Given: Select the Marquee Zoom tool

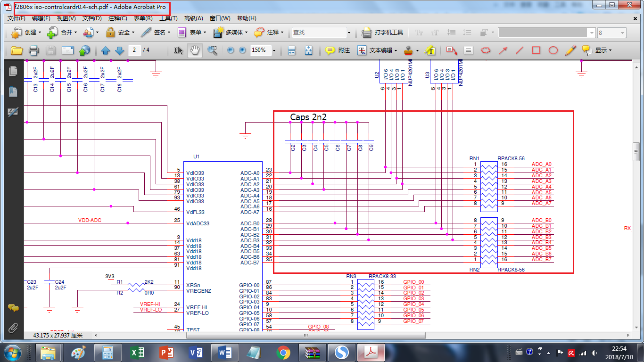Looking at the screenshot, I should tap(212, 50).
